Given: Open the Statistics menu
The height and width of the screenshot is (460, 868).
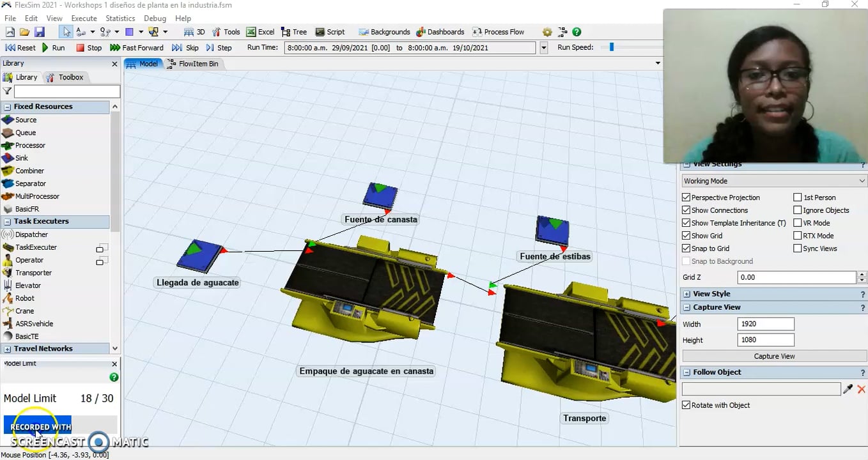Looking at the screenshot, I should [x=120, y=19].
